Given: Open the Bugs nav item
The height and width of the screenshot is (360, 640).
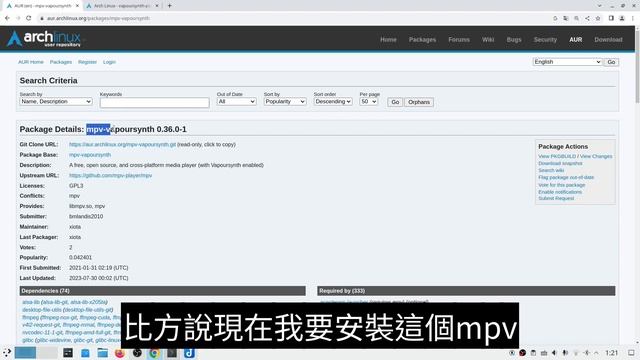Looking at the screenshot, I should pos(514,40).
